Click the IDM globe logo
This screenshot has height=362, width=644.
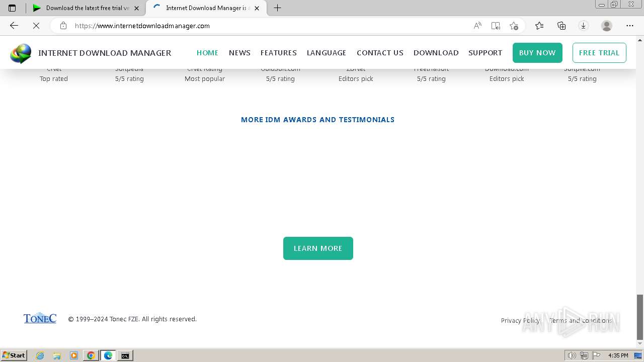21,53
